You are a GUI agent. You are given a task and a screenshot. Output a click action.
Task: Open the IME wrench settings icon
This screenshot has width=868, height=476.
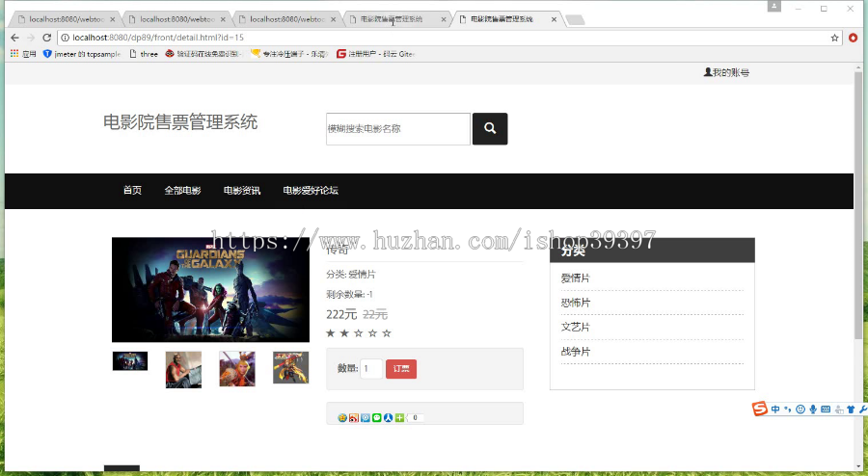click(863, 410)
